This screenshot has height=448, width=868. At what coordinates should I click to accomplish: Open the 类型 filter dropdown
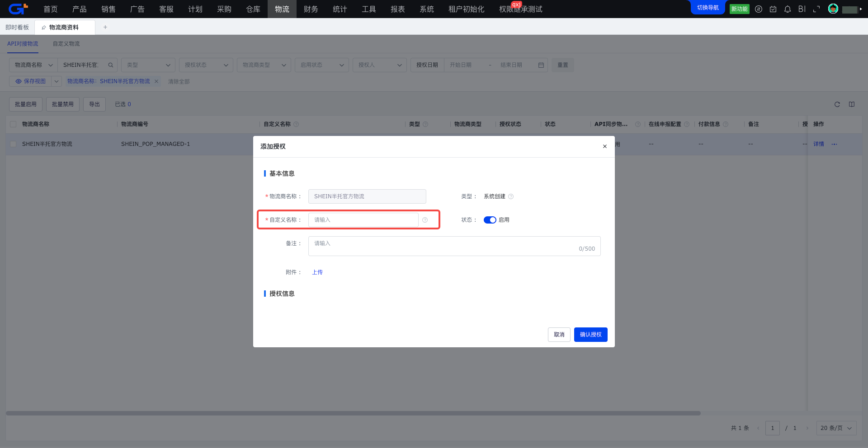click(148, 65)
